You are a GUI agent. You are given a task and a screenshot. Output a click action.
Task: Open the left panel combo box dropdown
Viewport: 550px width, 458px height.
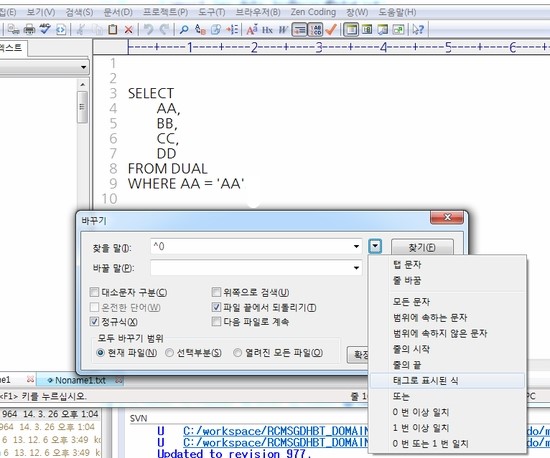[x=83, y=67]
